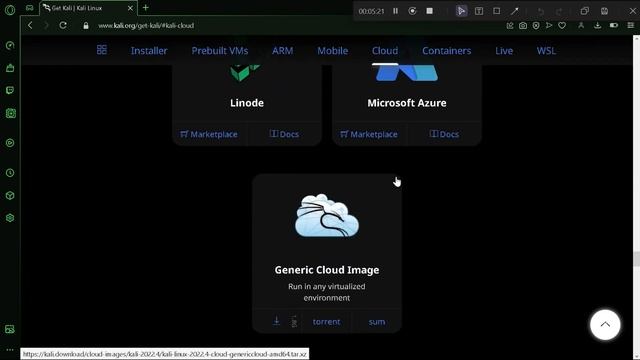
Task: Open the player icon in sidebar
Action: tap(10, 143)
